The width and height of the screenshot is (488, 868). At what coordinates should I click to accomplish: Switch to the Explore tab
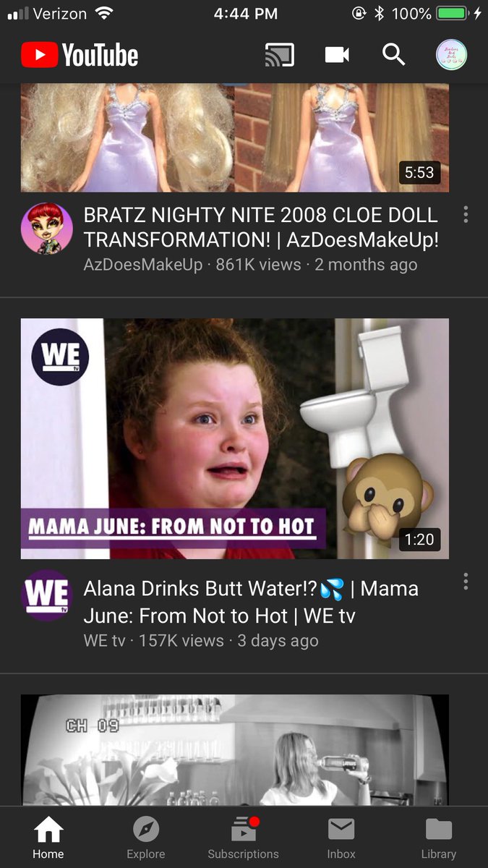click(x=146, y=838)
